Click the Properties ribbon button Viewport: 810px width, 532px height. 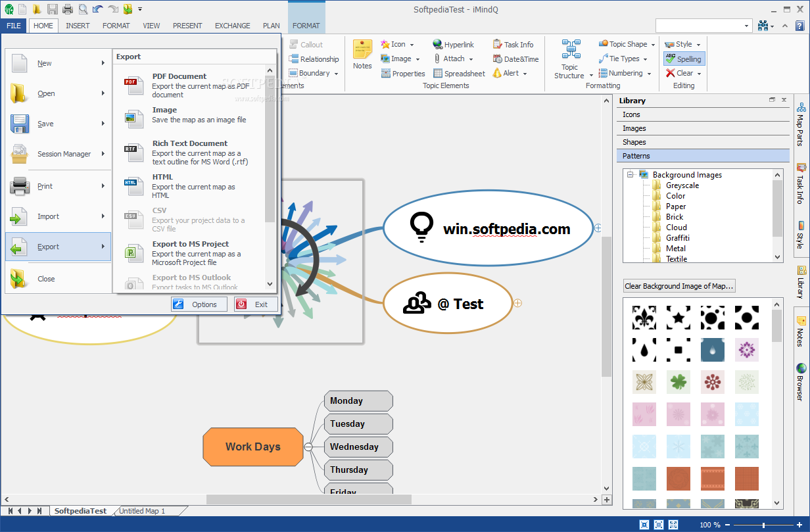tap(402, 74)
